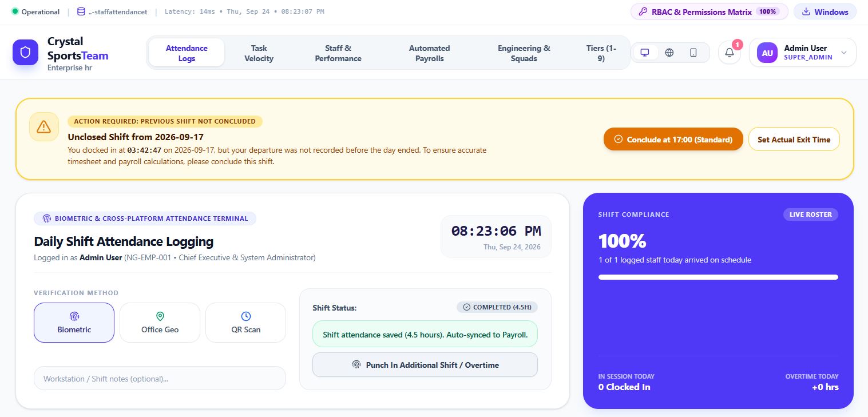Click Punch In Additional Shift / Overtime
The width and height of the screenshot is (868, 417).
coord(425,365)
